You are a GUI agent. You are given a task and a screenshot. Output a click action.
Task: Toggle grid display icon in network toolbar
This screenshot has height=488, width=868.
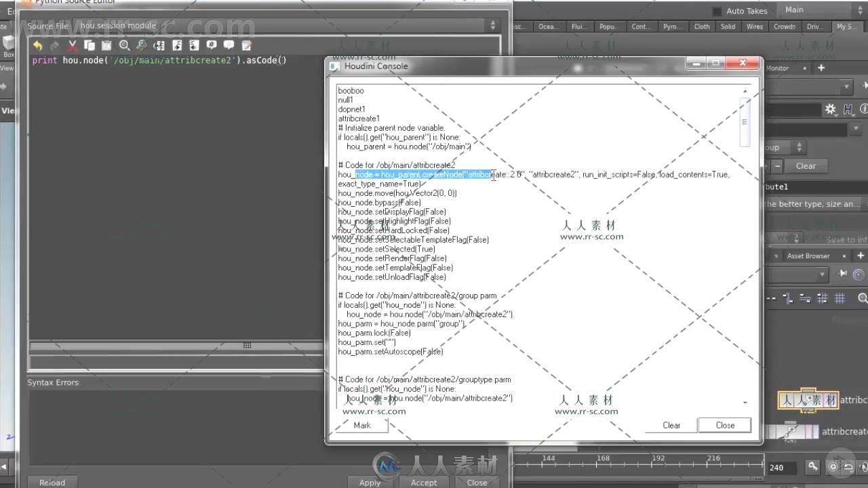840,298
